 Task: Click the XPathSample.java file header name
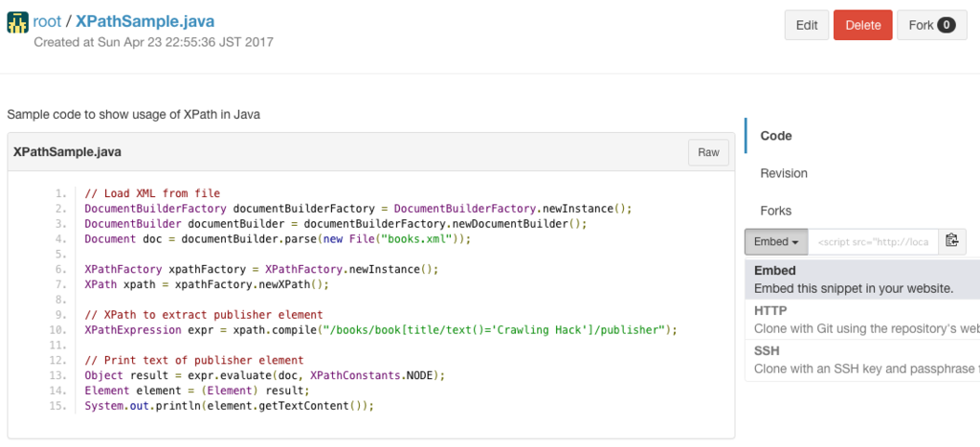tap(68, 152)
